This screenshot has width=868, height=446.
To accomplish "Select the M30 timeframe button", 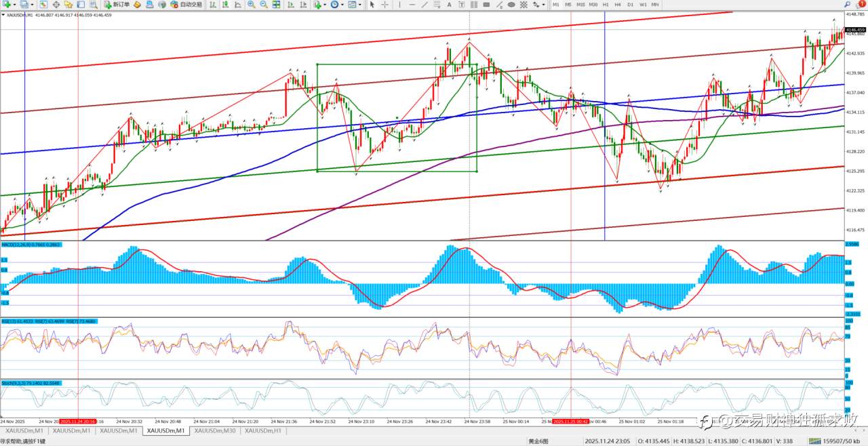I will click(593, 4).
